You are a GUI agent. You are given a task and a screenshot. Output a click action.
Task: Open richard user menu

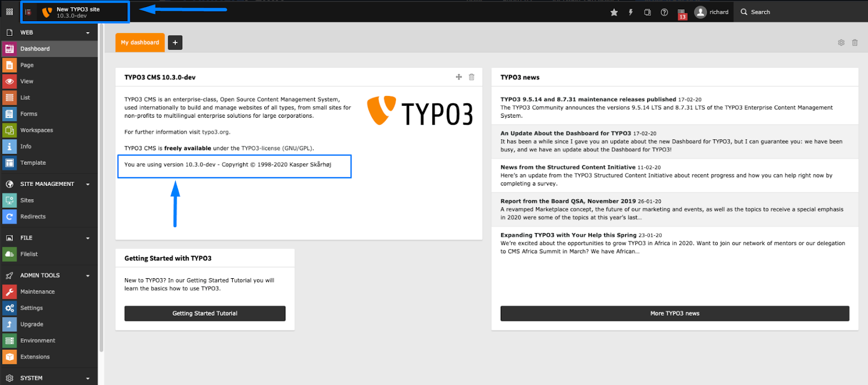712,12
